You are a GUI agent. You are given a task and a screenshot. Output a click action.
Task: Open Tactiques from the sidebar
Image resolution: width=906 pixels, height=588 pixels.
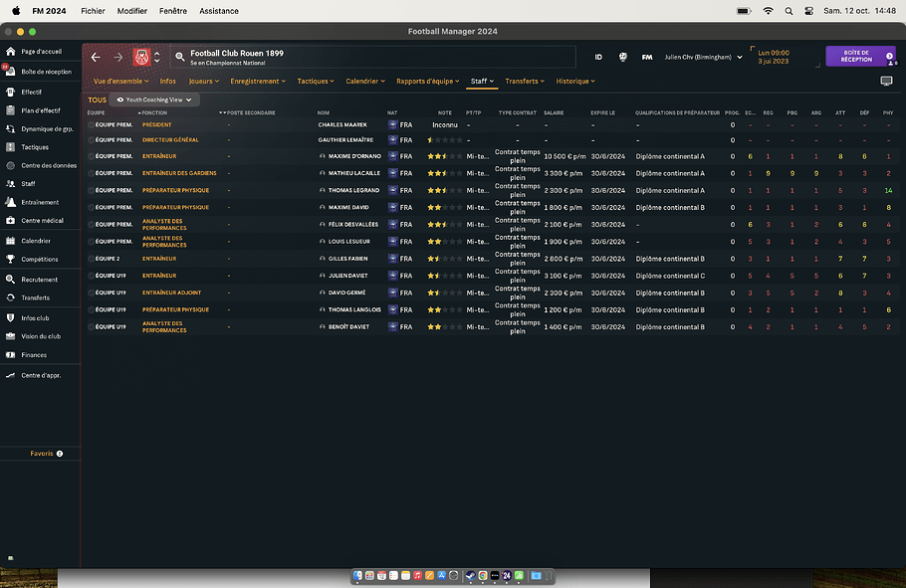click(35, 146)
